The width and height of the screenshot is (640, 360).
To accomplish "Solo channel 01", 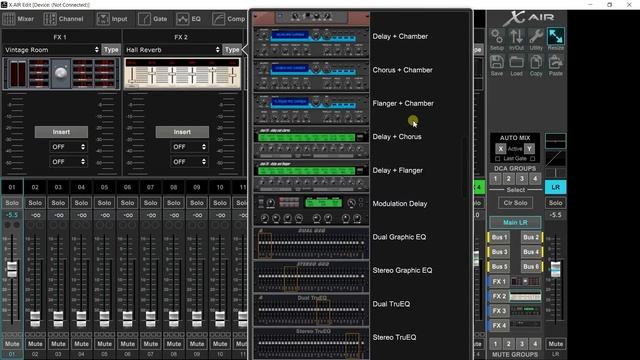I will [x=12, y=203].
